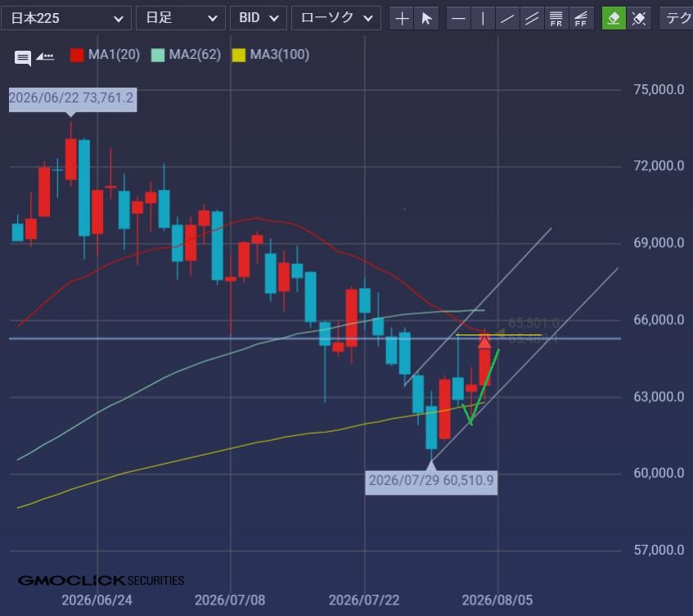Select the Fibonacci retracement FR tool
The width and height of the screenshot is (693, 616).
pyautogui.click(x=556, y=19)
